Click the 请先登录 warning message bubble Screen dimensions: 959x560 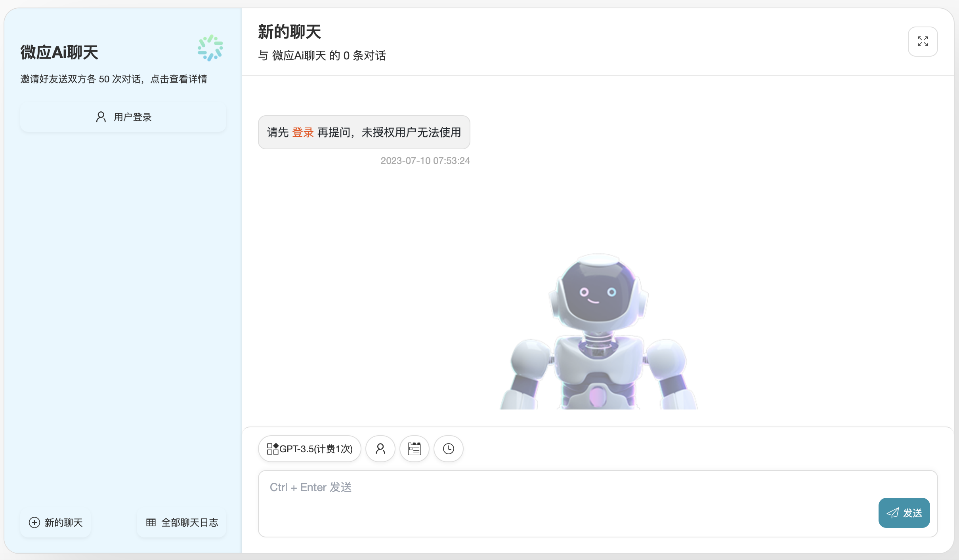click(363, 132)
